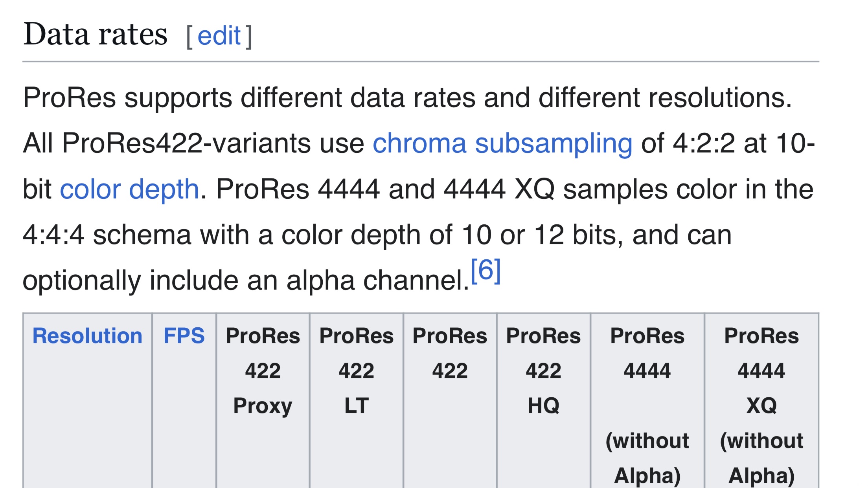This screenshot has width=868, height=488.
Task: Select the ProRes 422 Proxy column header
Action: tap(263, 370)
